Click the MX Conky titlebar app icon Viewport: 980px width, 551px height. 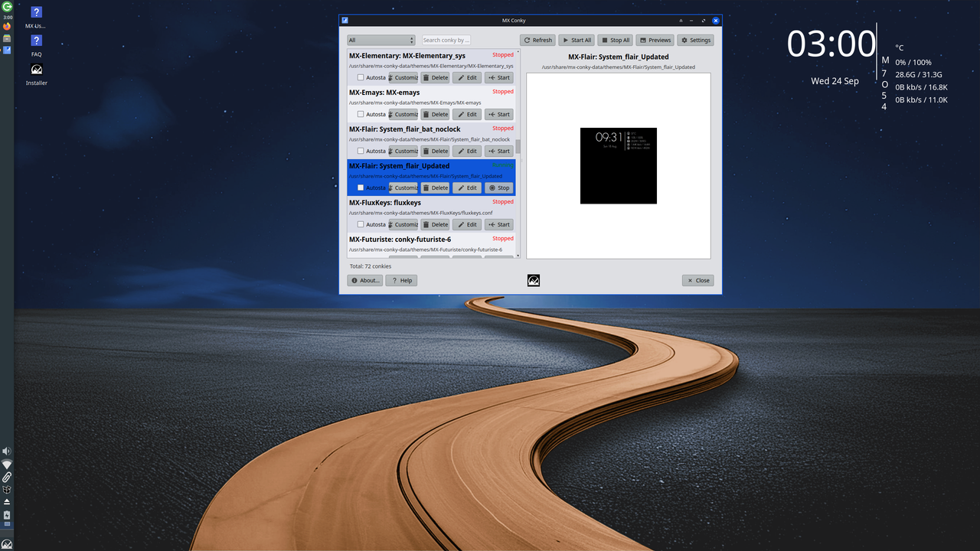point(345,21)
